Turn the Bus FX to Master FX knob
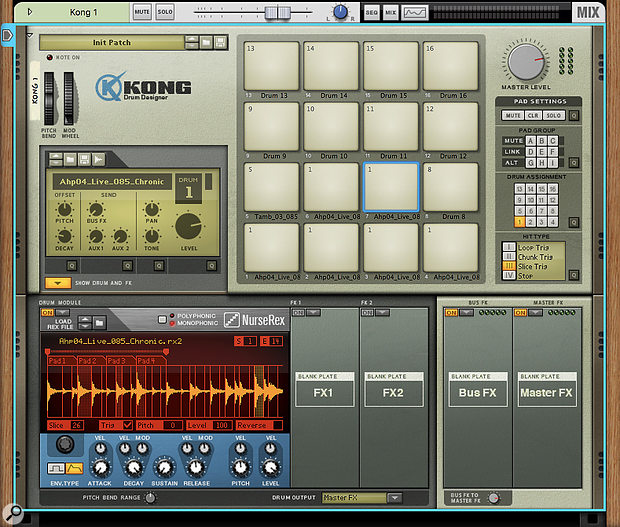Image resolution: width=620 pixels, height=527 pixels. click(x=493, y=498)
